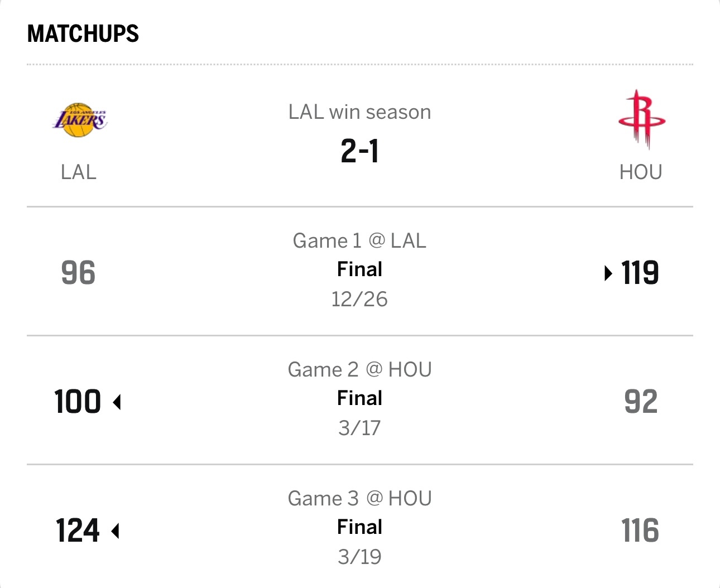Click the winner arrow beside 119

coord(608,273)
